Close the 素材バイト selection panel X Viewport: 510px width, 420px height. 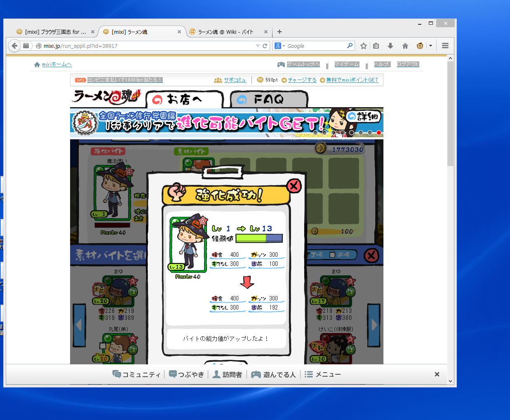pyautogui.click(x=371, y=256)
